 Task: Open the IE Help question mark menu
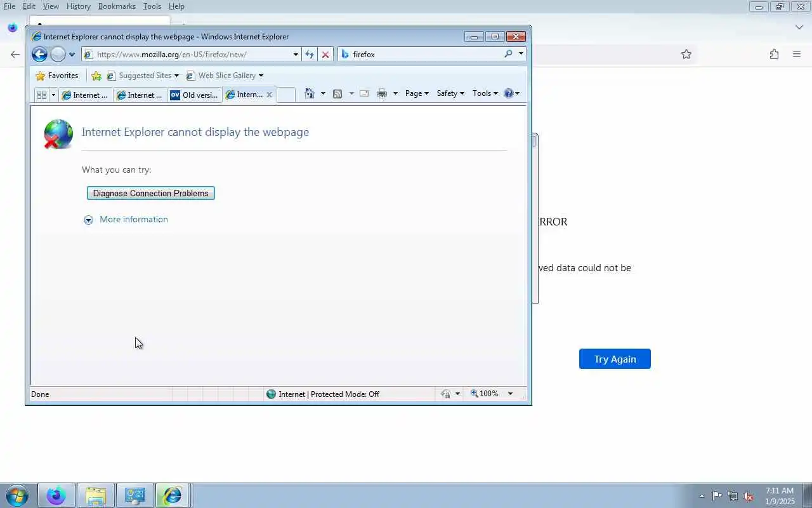pyautogui.click(x=511, y=93)
